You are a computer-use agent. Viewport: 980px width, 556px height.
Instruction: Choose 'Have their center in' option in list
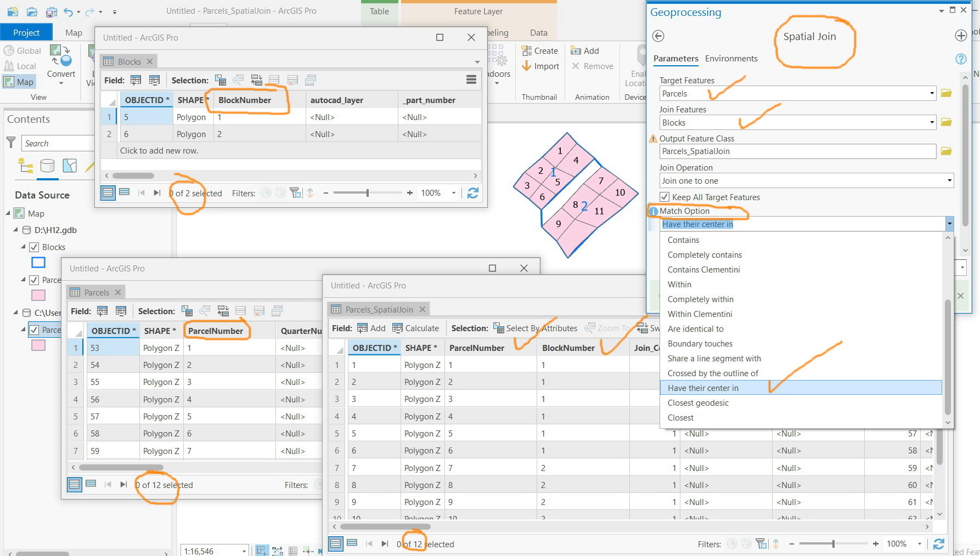tap(801, 388)
